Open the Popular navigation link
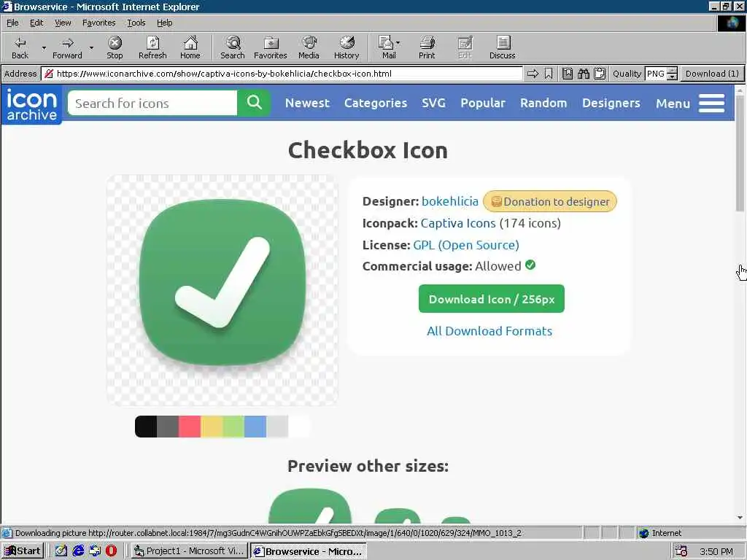The height and width of the screenshot is (560, 747). (483, 103)
